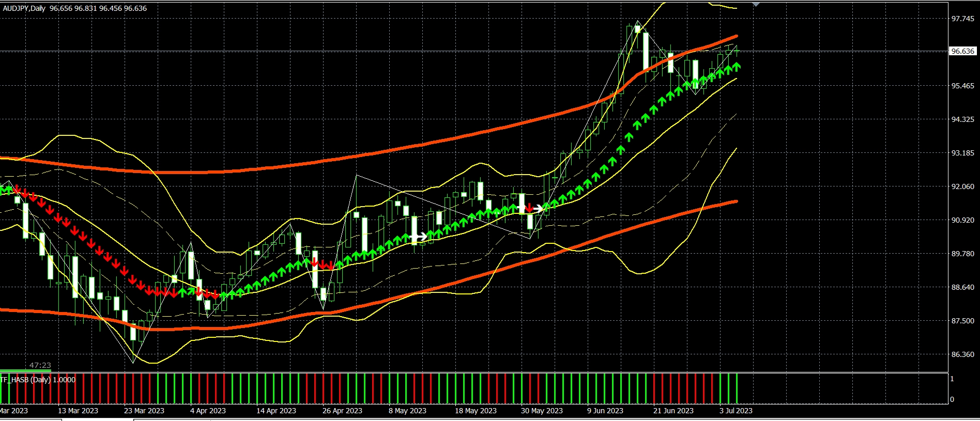Click the 18 May 2023 date label
Viewport: 980px width, 421px height.
pyautogui.click(x=476, y=411)
